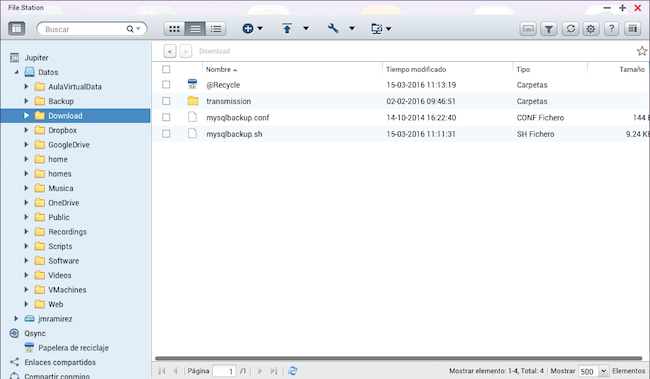Toggle the select-all checkbox in header
The height and width of the screenshot is (379, 650).
(x=166, y=69)
